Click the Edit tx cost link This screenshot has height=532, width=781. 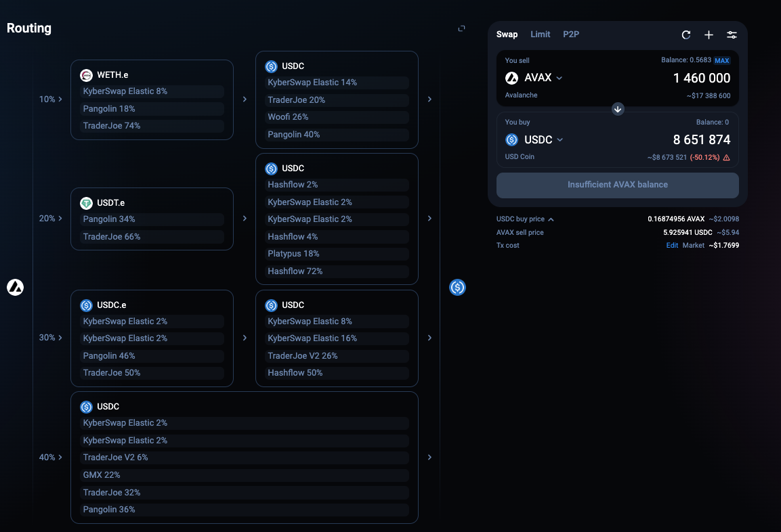click(672, 246)
